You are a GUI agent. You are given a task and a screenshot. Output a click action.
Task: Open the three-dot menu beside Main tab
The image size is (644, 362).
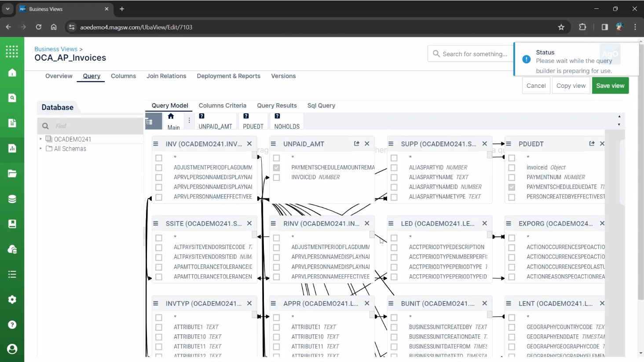[189, 120]
